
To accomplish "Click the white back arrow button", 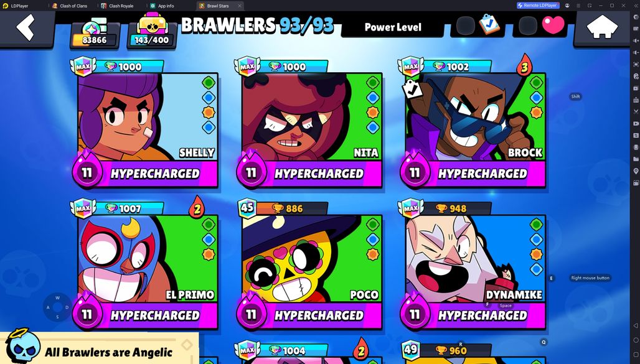I will pyautogui.click(x=26, y=27).
